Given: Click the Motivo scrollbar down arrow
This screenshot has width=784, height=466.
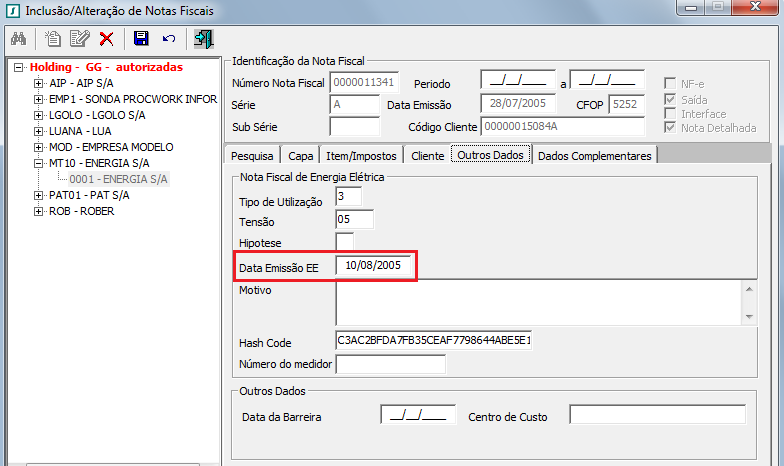Looking at the screenshot, I should (x=748, y=316).
